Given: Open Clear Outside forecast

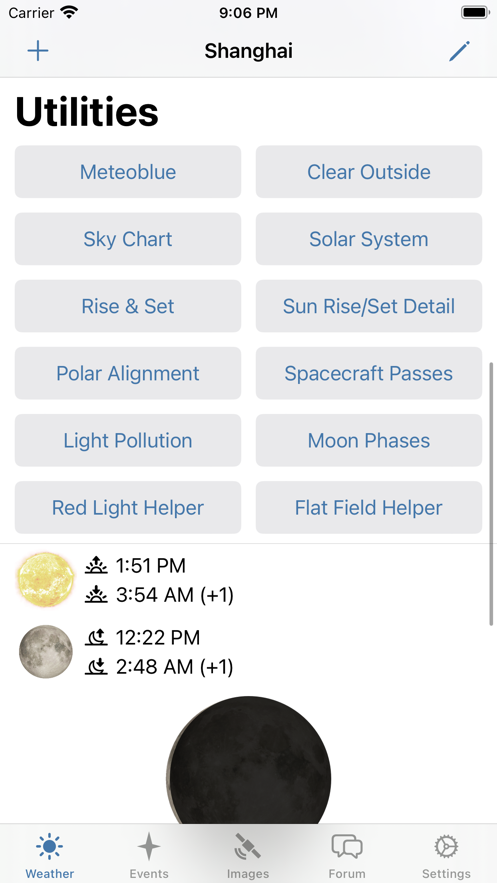Looking at the screenshot, I should click(369, 172).
